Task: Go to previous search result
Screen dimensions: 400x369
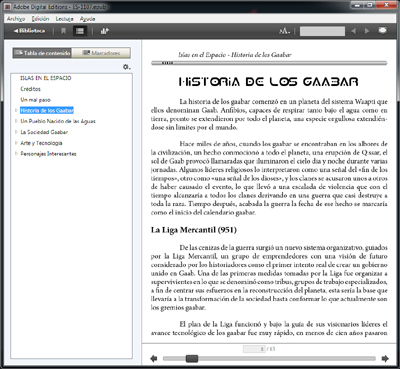Action: pyautogui.click(x=353, y=31)
